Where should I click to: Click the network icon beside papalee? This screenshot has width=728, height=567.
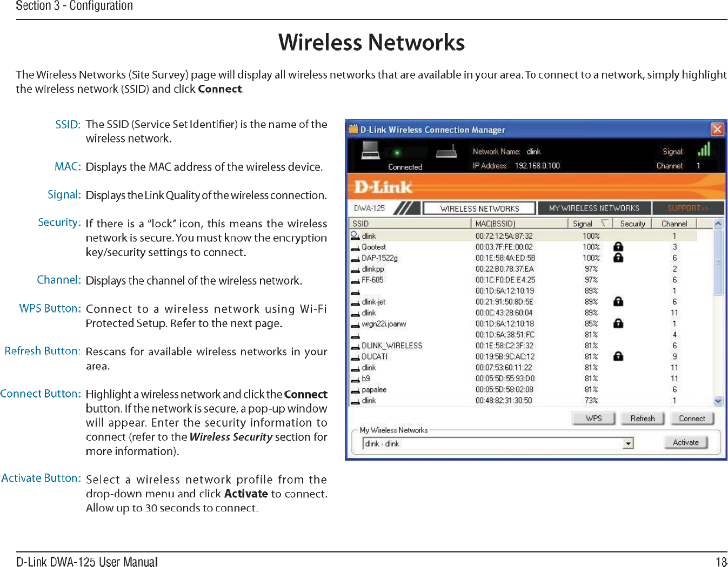(355, 390)
